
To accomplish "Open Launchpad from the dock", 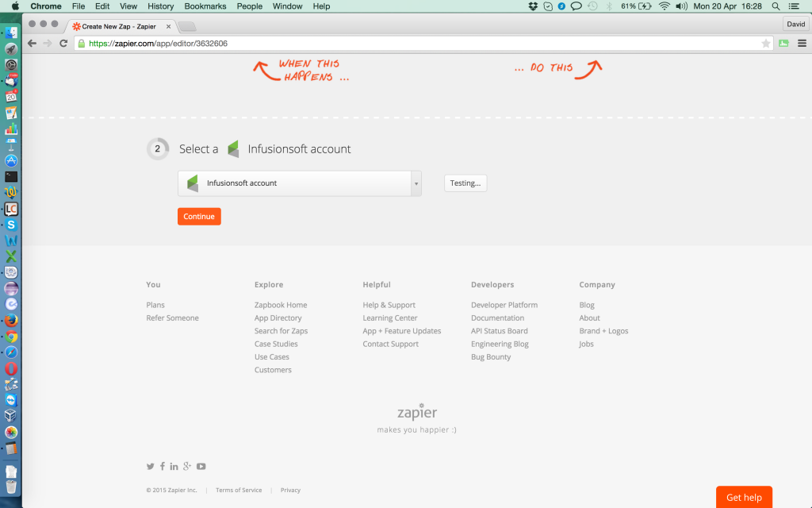I will pos(11,49).
